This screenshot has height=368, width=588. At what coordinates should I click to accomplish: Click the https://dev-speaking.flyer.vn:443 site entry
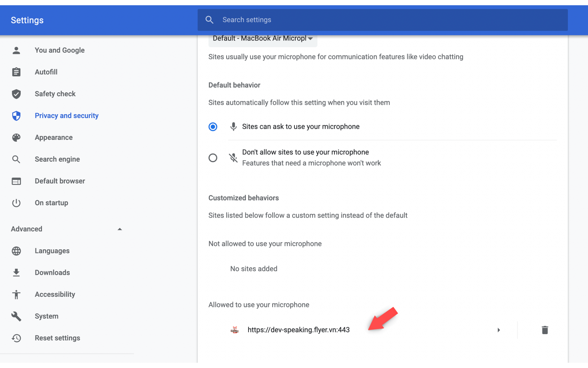(298, 330)
